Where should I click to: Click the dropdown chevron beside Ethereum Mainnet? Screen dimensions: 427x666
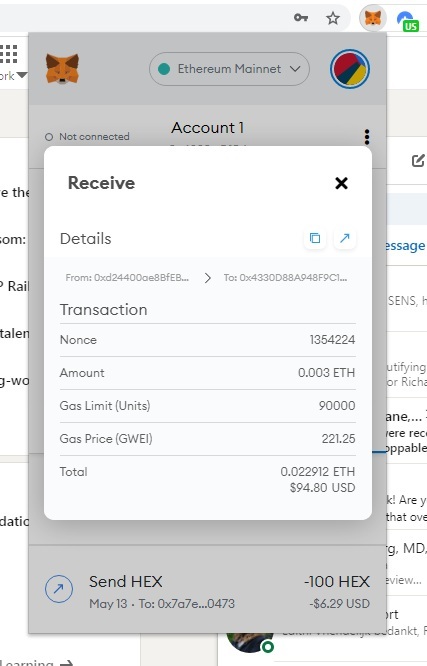coord(295,69)
